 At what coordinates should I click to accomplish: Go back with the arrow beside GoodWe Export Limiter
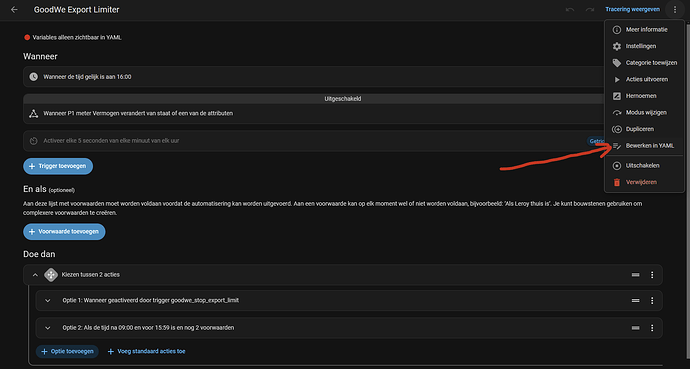14,10
